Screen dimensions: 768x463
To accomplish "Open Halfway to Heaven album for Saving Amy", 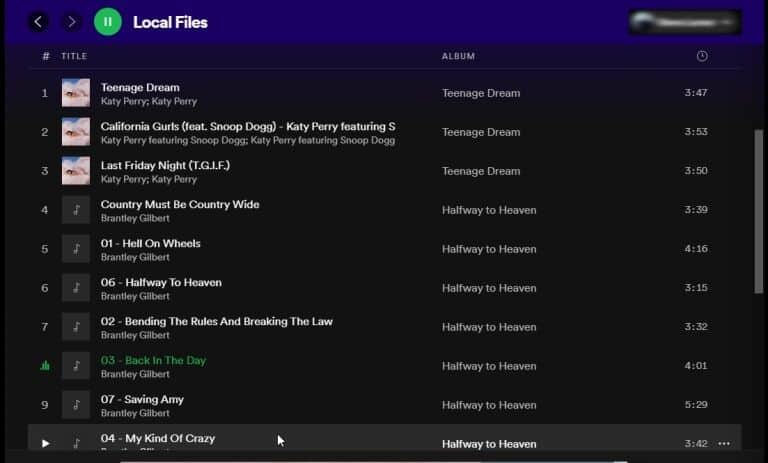I will [x=489, y=405].
